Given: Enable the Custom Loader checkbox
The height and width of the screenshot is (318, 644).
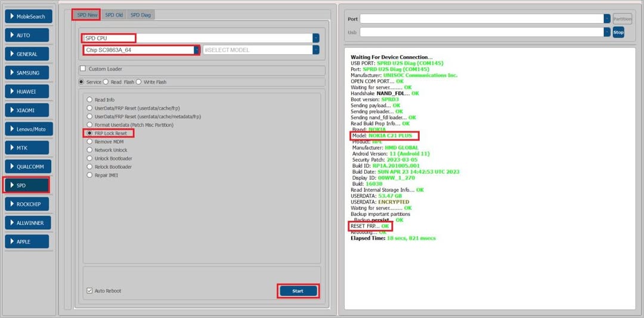Looking at the screenshot, I should pos(83,69).
